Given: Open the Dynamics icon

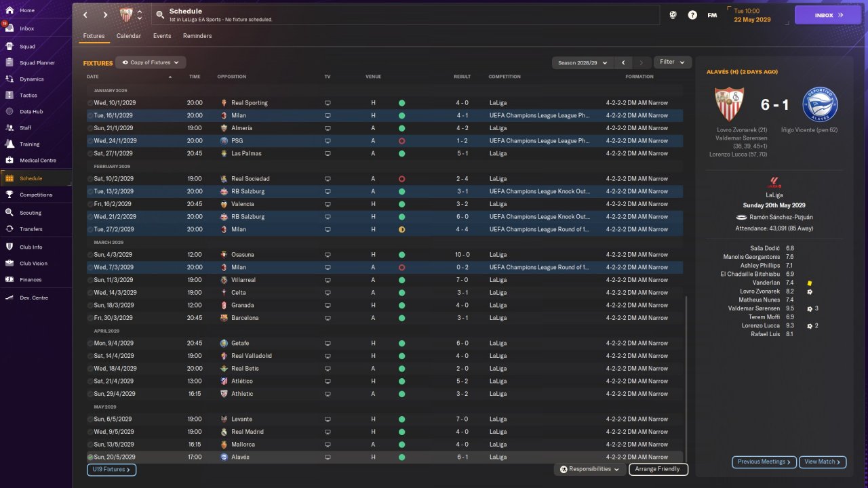Looking at the screenshot, I should click(x=9, y=79).
